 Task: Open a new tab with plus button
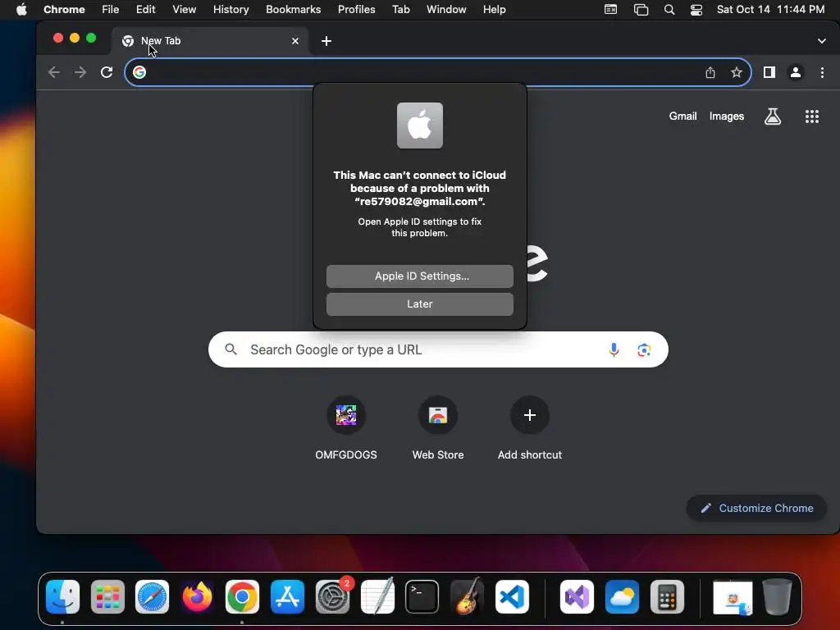point(326,41)
